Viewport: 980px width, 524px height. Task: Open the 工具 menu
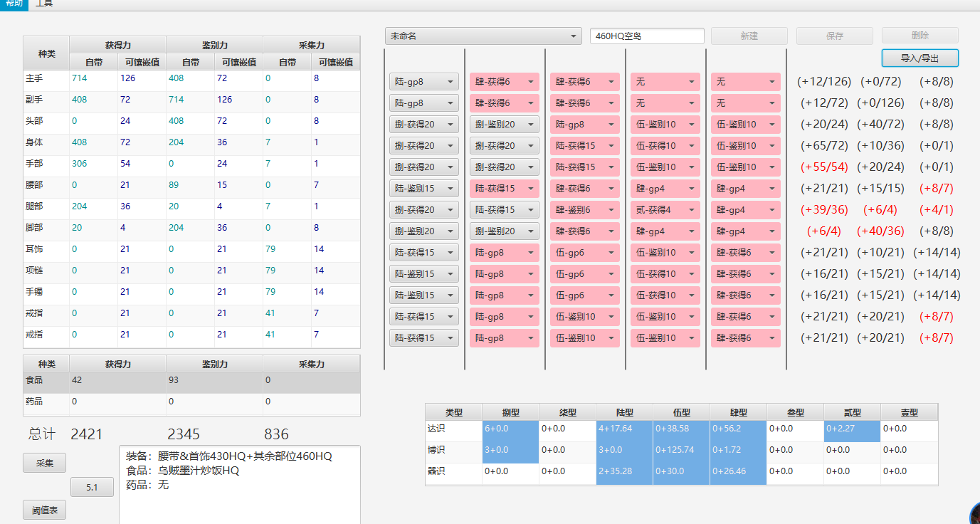[44, 4]
